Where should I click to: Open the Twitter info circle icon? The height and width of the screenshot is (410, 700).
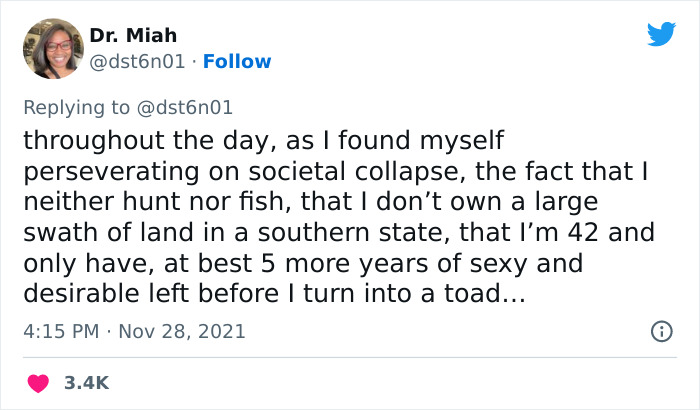[661, 331]
